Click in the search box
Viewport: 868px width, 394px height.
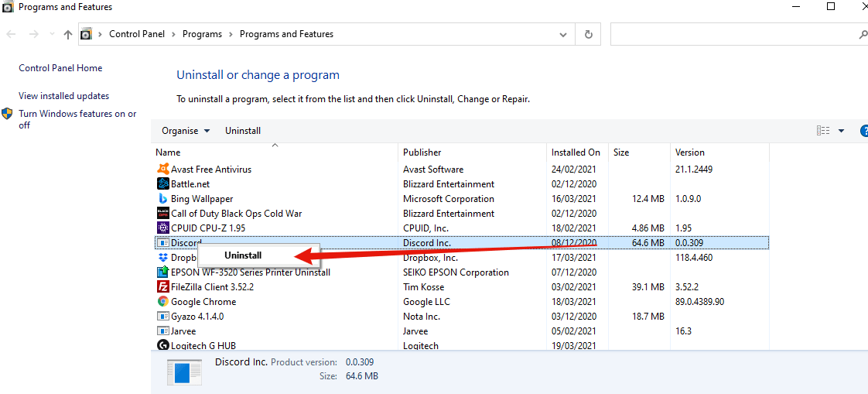point(739,34)
